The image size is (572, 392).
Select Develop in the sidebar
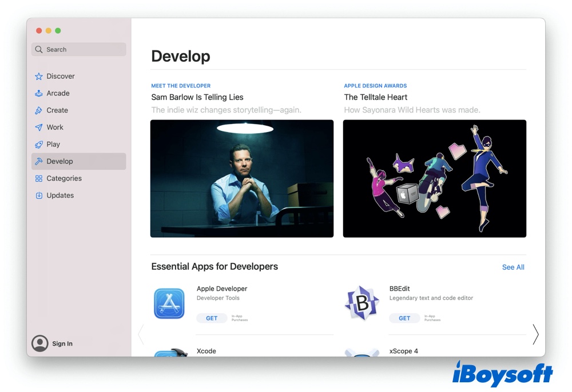[x=78, y=161]
